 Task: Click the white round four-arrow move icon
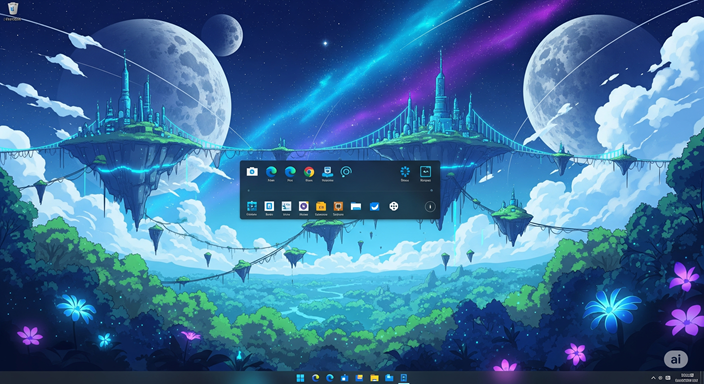tap(393, 206)
